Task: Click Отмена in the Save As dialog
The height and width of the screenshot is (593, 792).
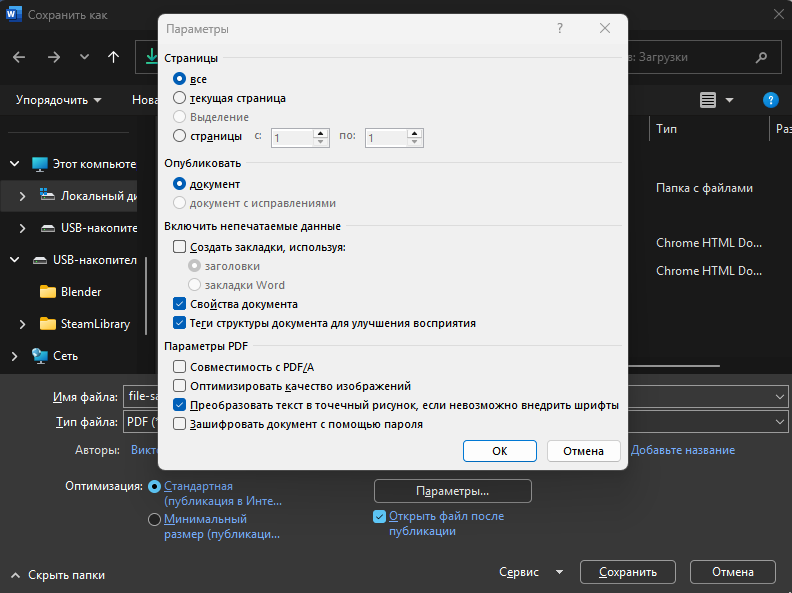Action: pyautogui.click(x=732, y=572)
